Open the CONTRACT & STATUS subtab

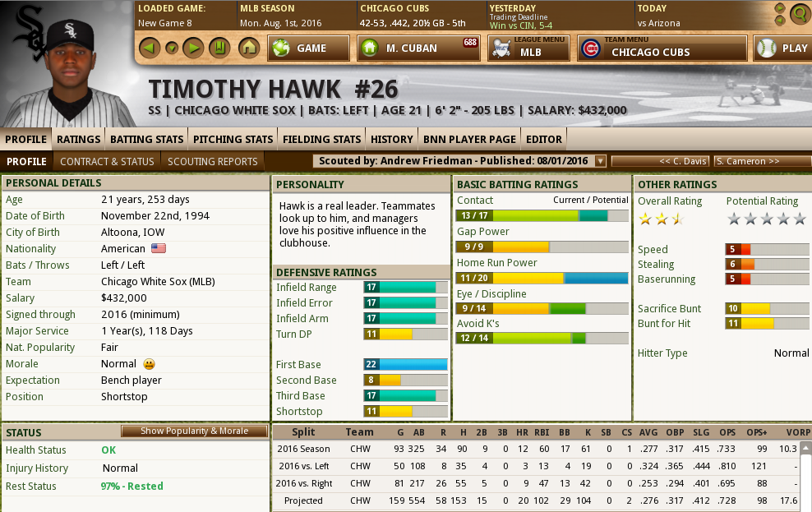(107, 162)
